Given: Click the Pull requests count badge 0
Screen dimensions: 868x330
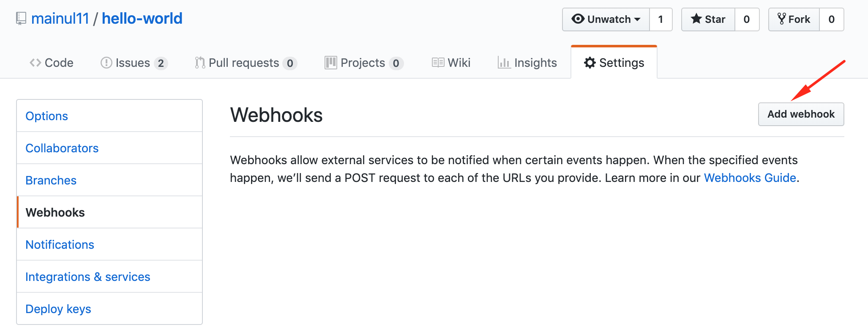Looking at the screenshot, I should (x=290, y=63).
